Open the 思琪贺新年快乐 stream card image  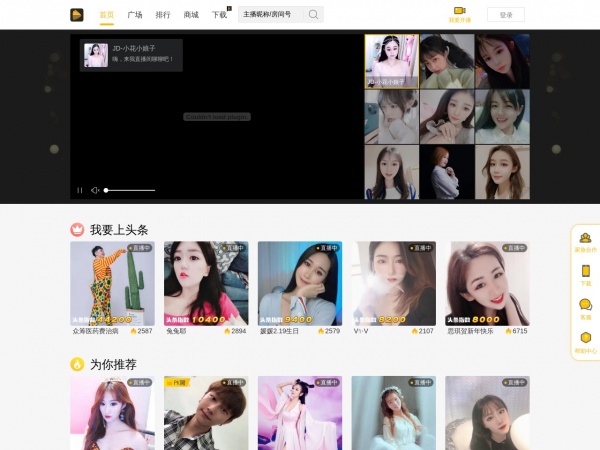pyautogui.click(x=488, y=284)
